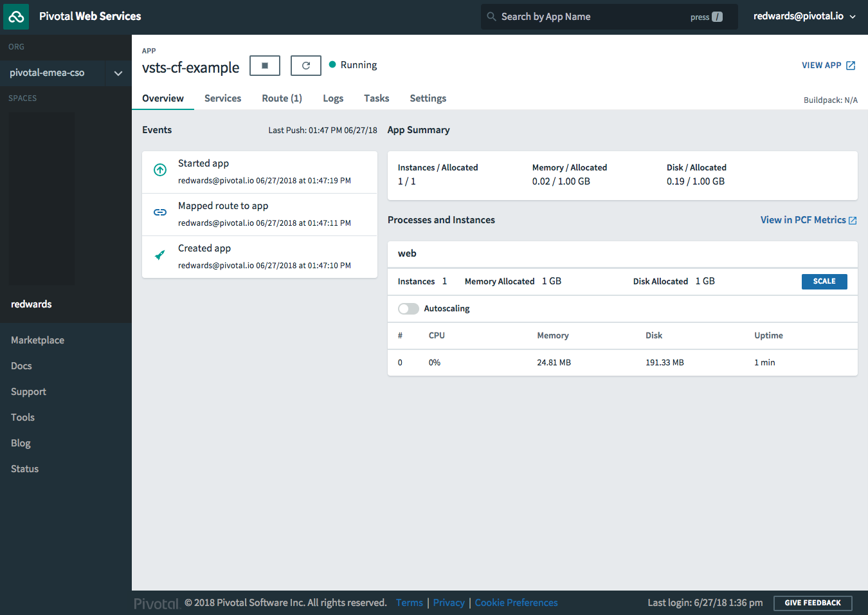Click the vsts-cf-example app name
Screen dimensions: 868x615
pos(190,68)
